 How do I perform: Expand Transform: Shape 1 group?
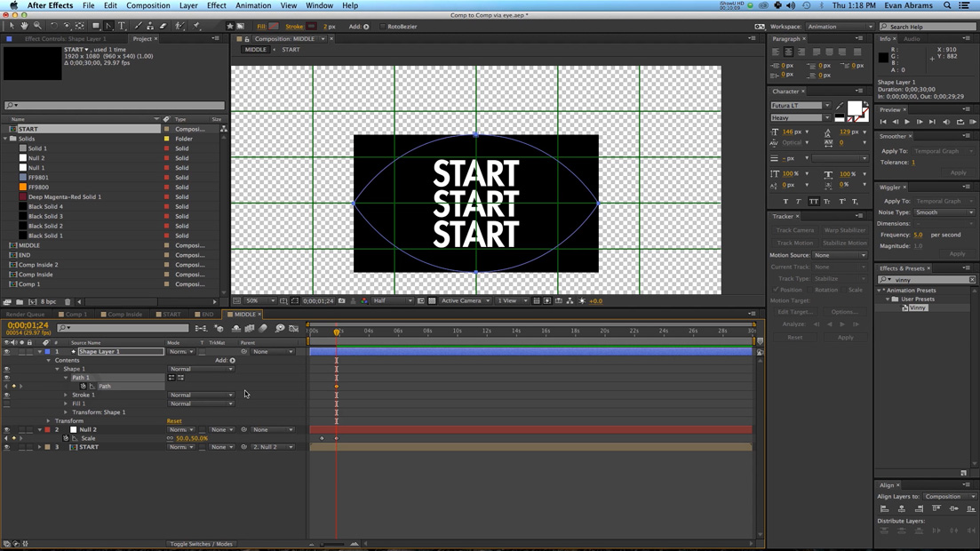[x=66, y=412]
